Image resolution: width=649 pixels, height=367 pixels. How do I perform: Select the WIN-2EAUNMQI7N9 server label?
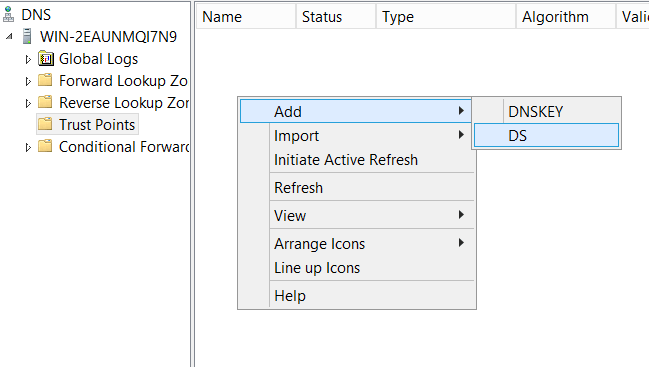[108, 36]
